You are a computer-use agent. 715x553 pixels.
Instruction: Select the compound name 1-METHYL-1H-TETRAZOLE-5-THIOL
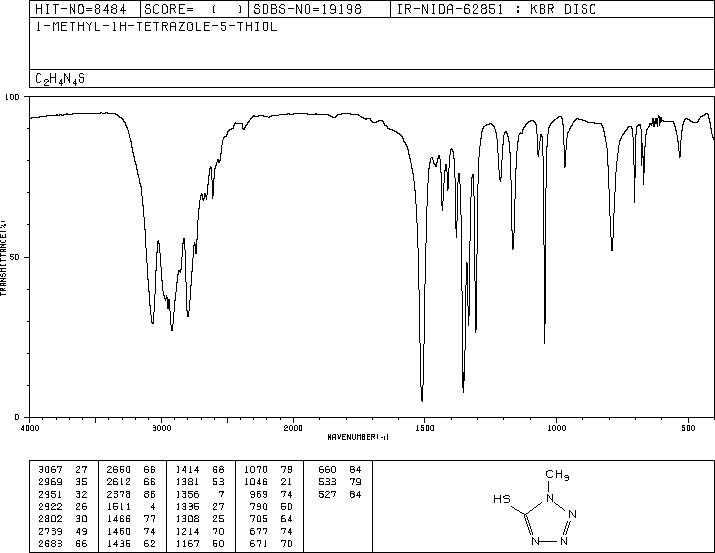156,27
